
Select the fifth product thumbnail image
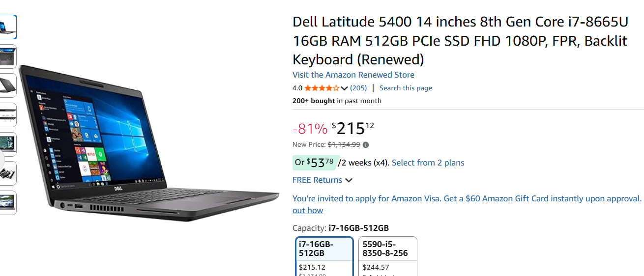click(x=8, y=144)
